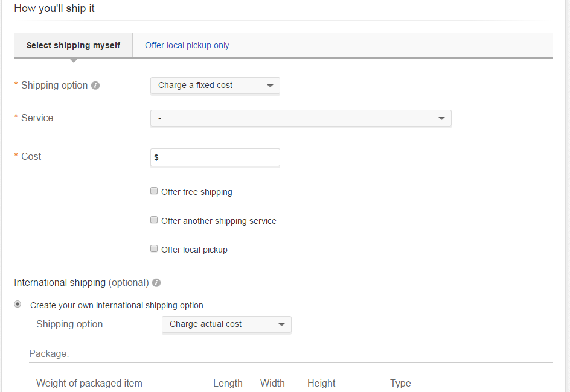Expand the Service dropdown list
The width and height of the screenshot is (570, 392).
tap(300, 118)
